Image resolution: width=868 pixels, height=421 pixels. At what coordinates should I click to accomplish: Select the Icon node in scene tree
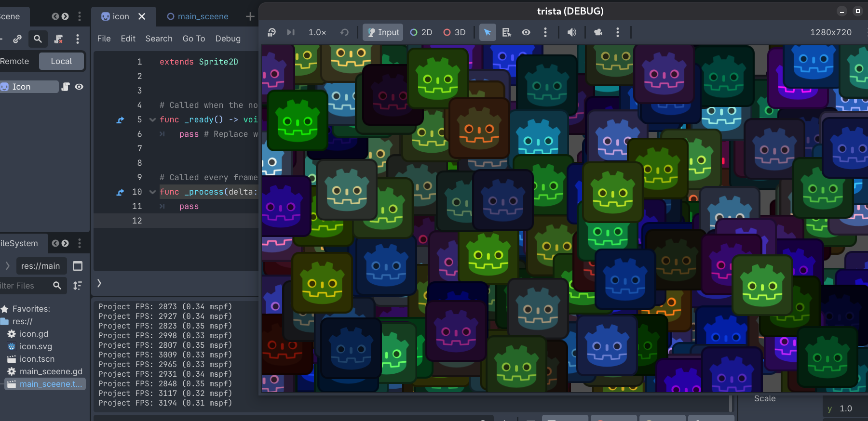29,87
